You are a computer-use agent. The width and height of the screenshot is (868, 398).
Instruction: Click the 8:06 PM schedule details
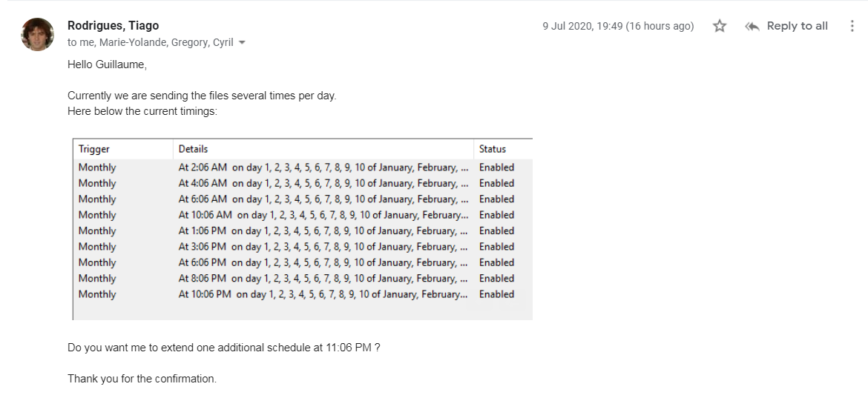(323, 279)
